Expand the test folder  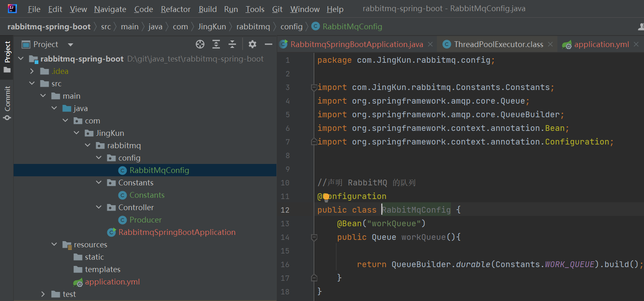43,294
